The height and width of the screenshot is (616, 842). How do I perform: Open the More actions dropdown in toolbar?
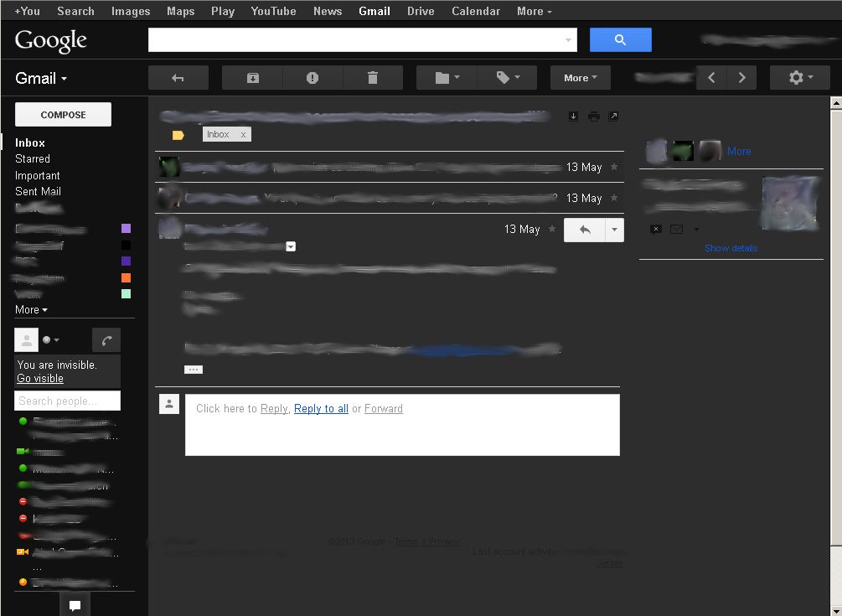point(580,77)
